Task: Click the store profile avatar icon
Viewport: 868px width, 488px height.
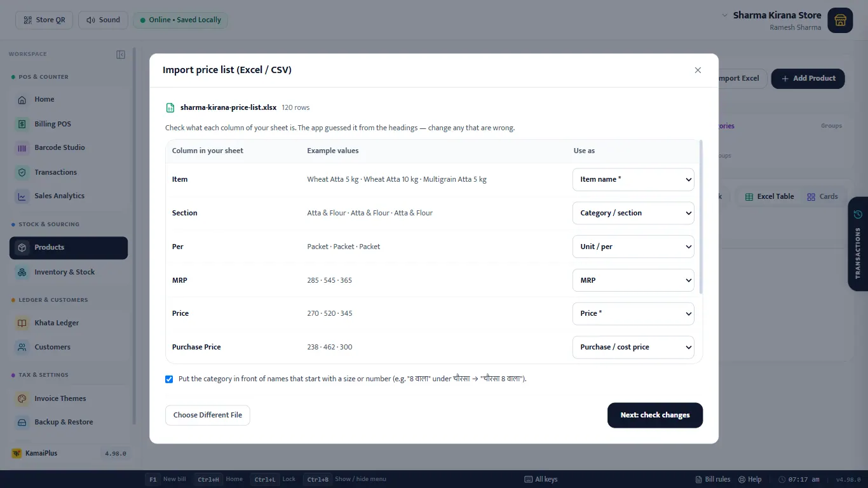Action: [x=840, y=20]
